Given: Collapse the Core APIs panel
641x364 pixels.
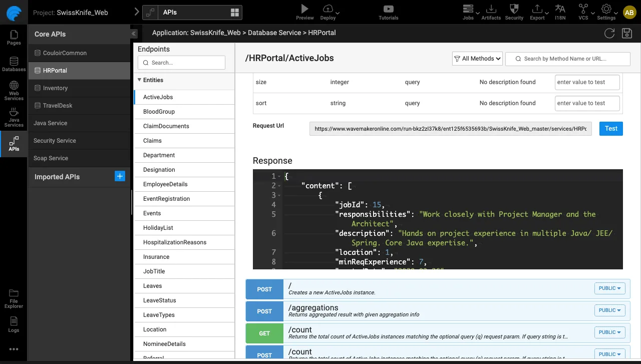Looking at the screenshot, I should 134,34.
